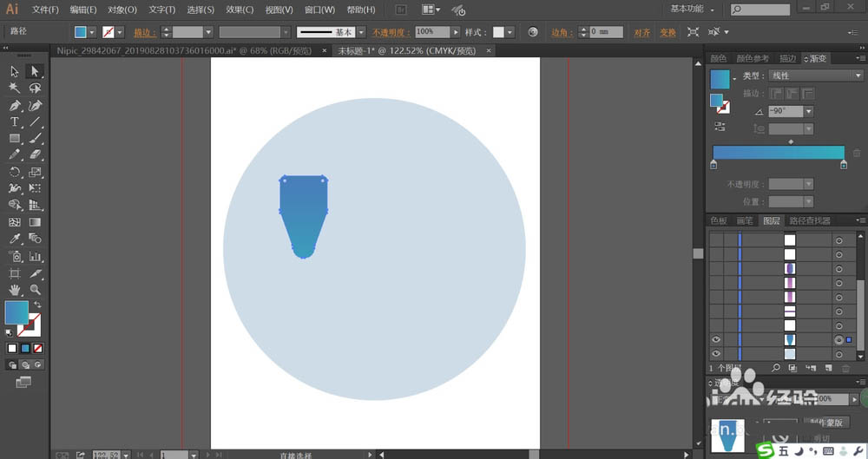This screenshot has width=868, height=459.
Task: Open 基本功能 workspace switcher
Action: tap(693, 9)
